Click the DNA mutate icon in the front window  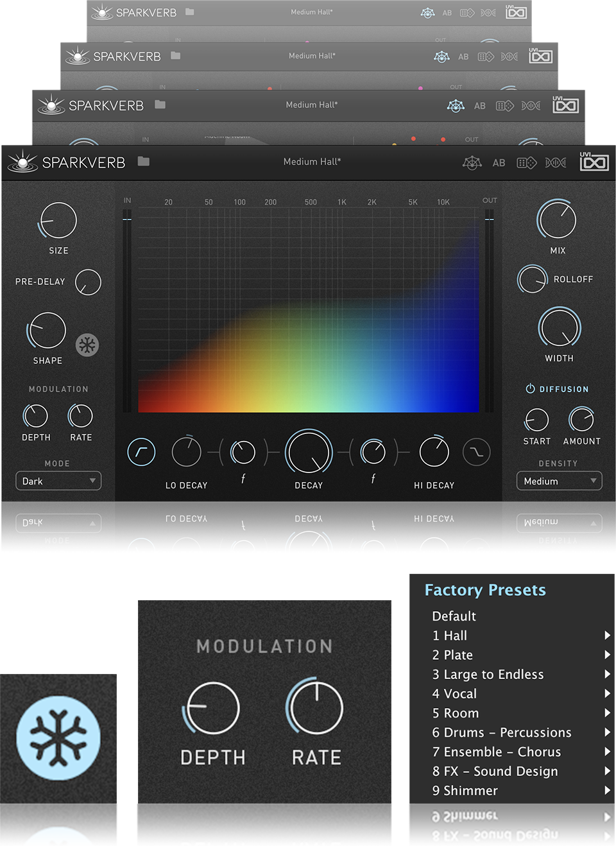point(556,163)
